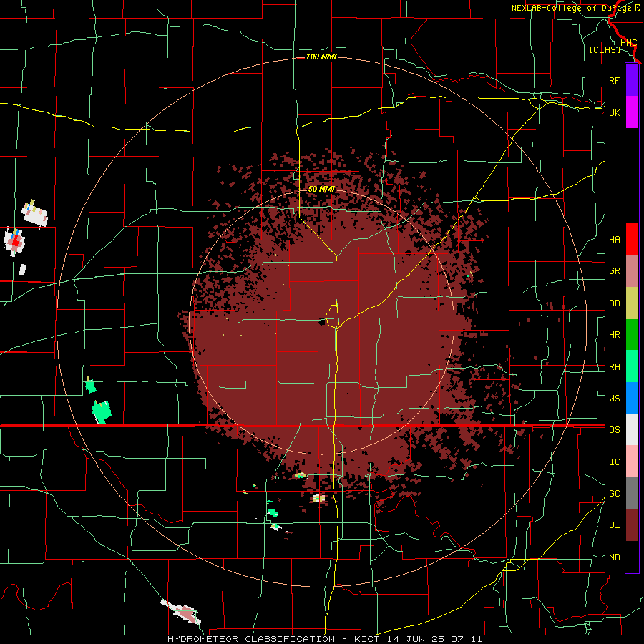644x644 pixels.
Task: Click the brown BI biological swatch
Action: pos(632,525)
